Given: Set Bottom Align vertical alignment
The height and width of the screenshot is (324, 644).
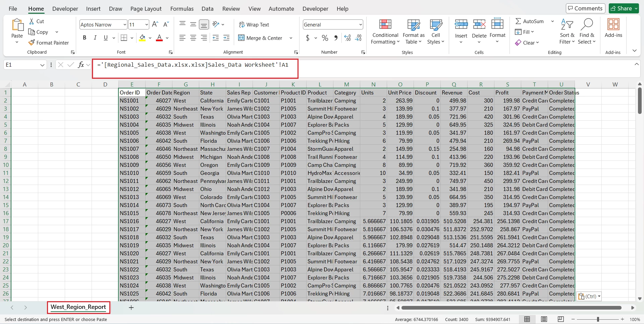Looking at the screenshot, I should coord(204,24).
